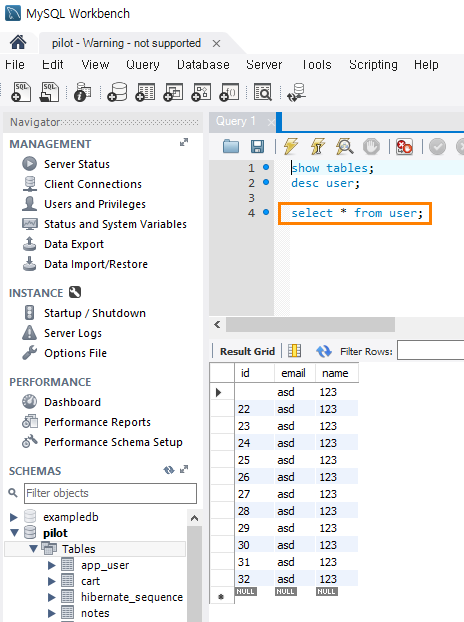Refresh the result grid data icon

pyautogui.click(x=324, y=351)
